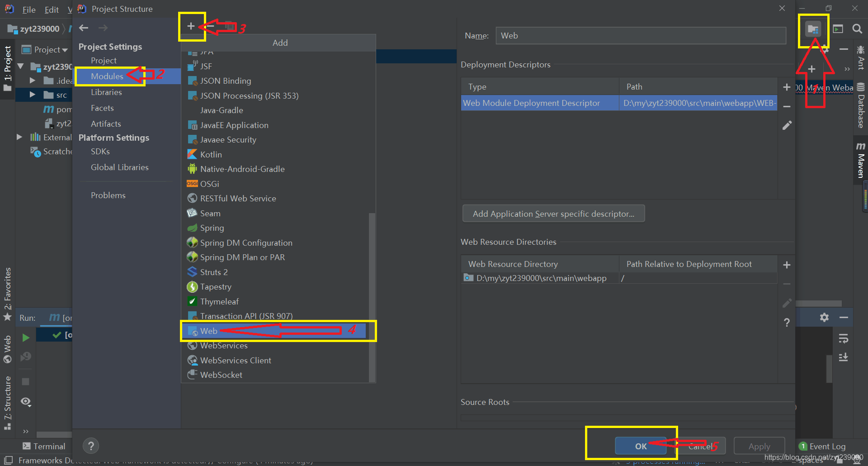
Task: Open Ant tool window tab
Action: (861, 57)
